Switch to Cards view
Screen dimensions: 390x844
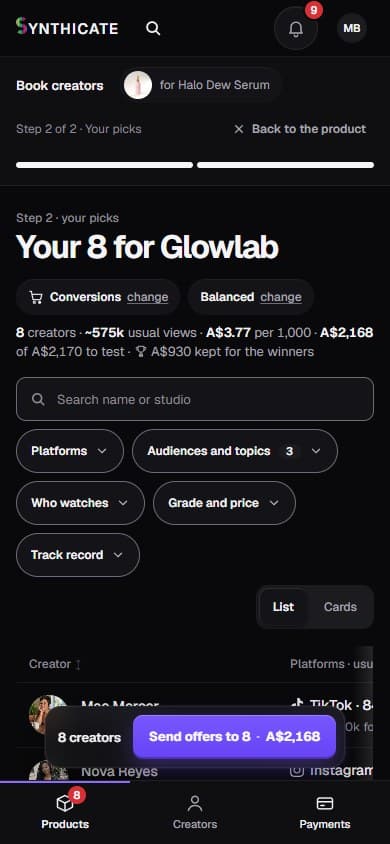click(x=340, y=607)
